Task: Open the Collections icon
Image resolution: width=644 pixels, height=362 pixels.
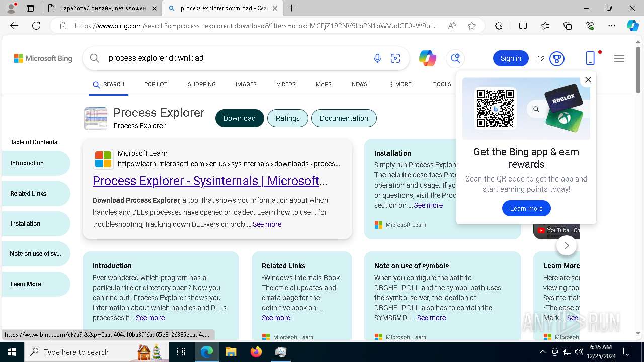Action: coord(568,26)
